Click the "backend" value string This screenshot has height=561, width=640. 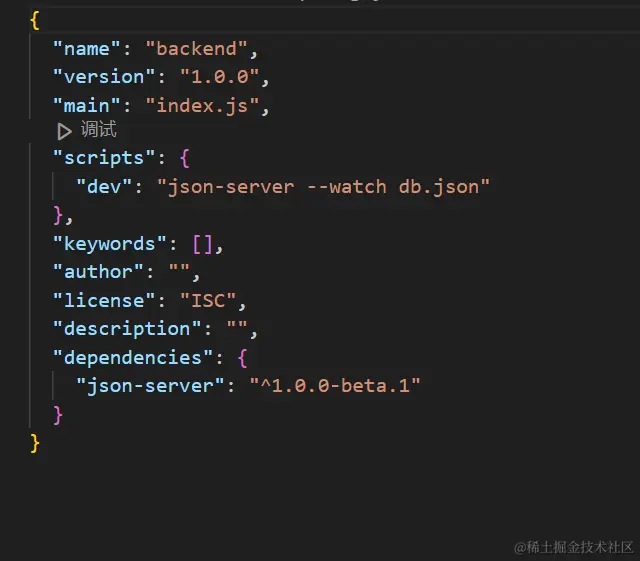[x=196, y=49]
